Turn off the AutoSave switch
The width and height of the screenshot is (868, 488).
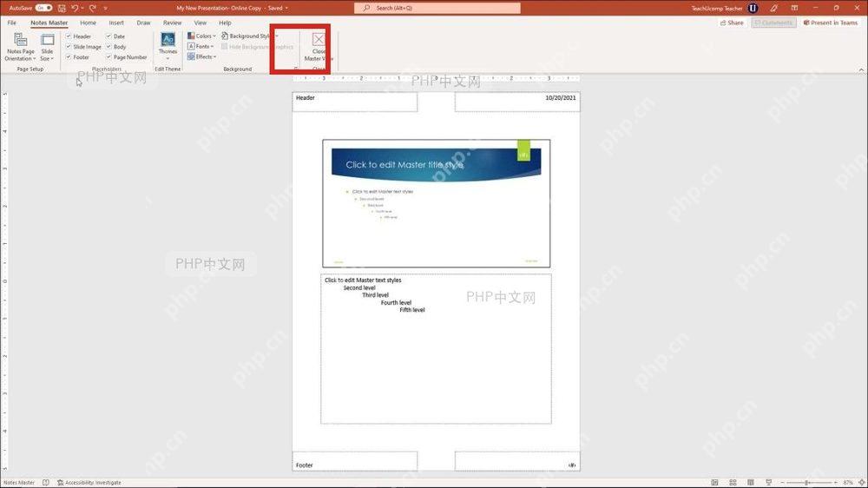[x=43, y=9]
